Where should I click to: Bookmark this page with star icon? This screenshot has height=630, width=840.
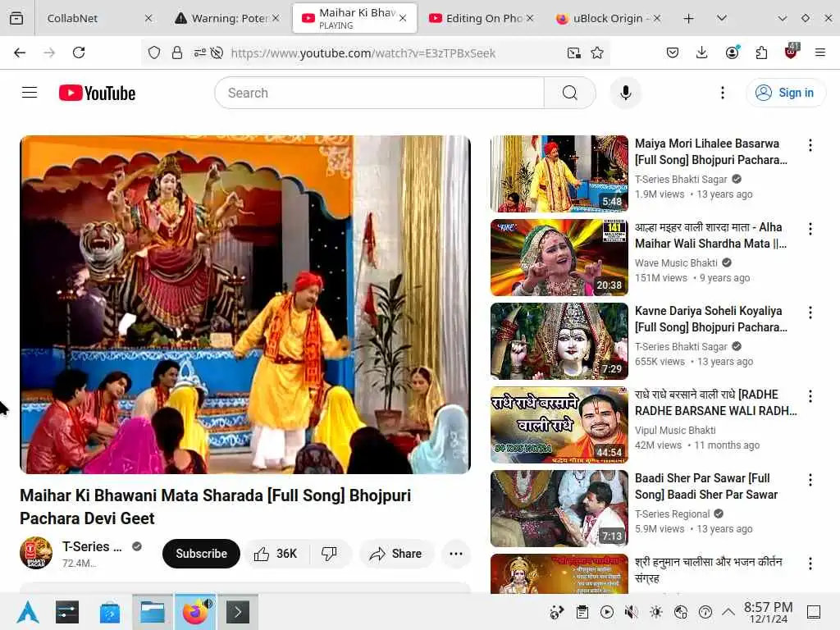[597, 52]
